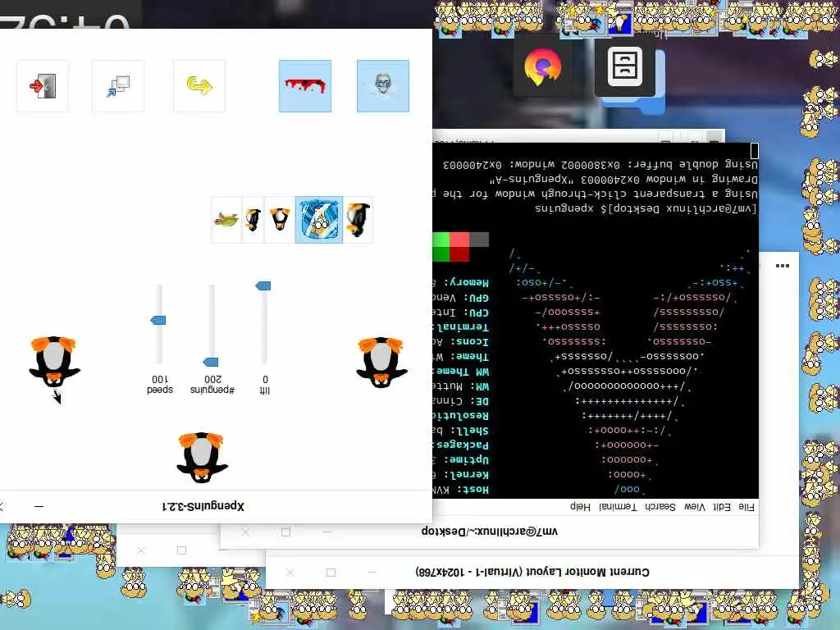The height and width of the screenshot is (630, 840).
Task: Maximize the vm7@archlinux terminal window
Action: [x=286, y=532]
